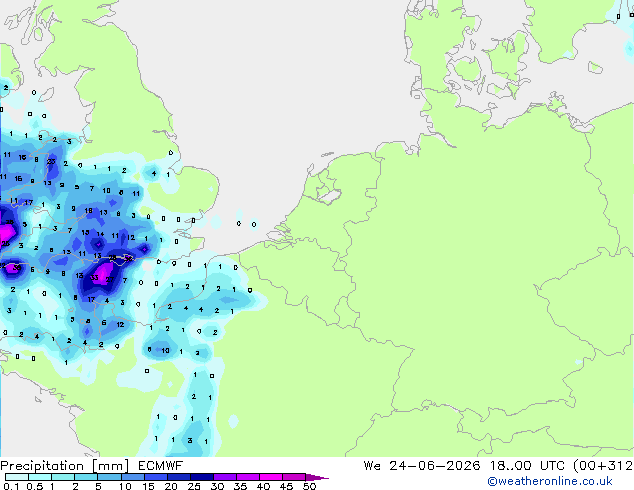This screenshot has width=634, height=490.
Task: Click the '15' legend scale label
Action: [148, 486]
